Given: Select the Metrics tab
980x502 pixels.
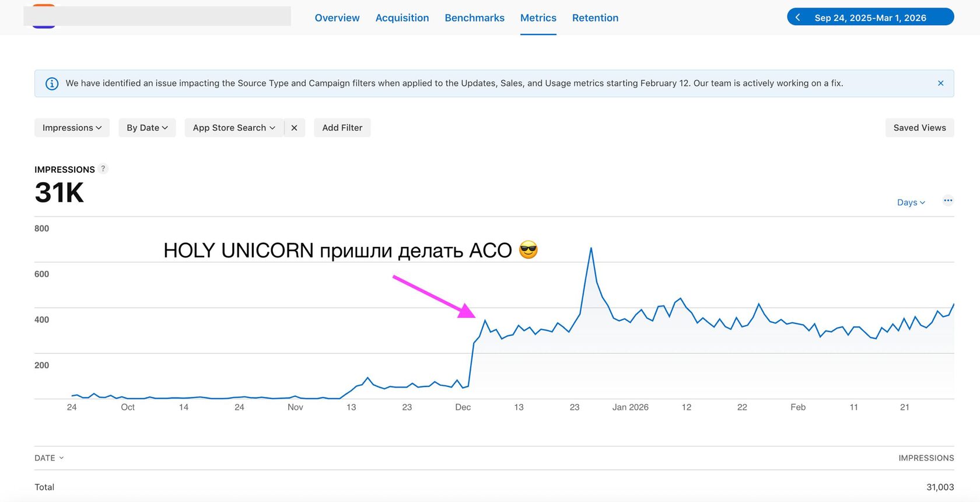Looking at the screenshot, I should (x=538, y=18).
